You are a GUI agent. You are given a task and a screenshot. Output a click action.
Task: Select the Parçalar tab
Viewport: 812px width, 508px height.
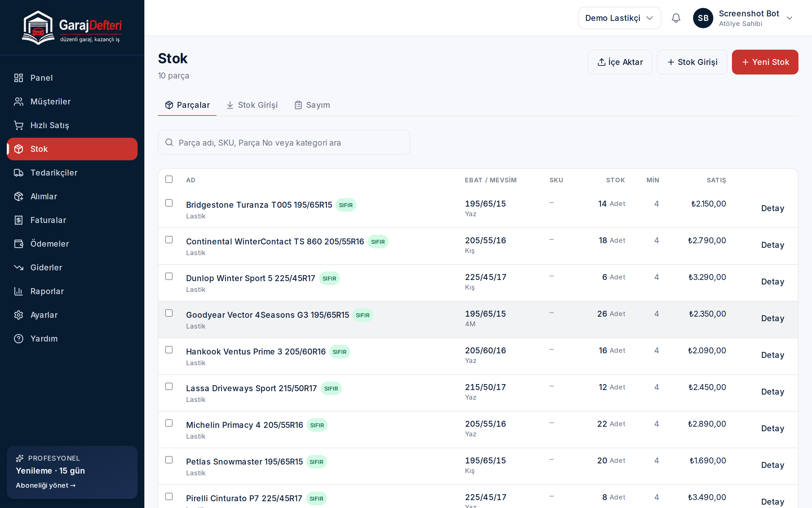187,105
